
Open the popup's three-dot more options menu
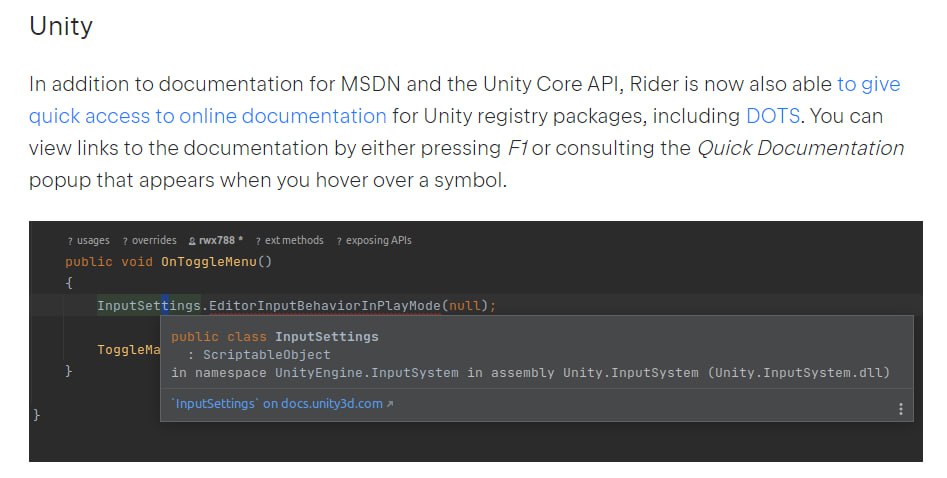(x=900, y=409)
